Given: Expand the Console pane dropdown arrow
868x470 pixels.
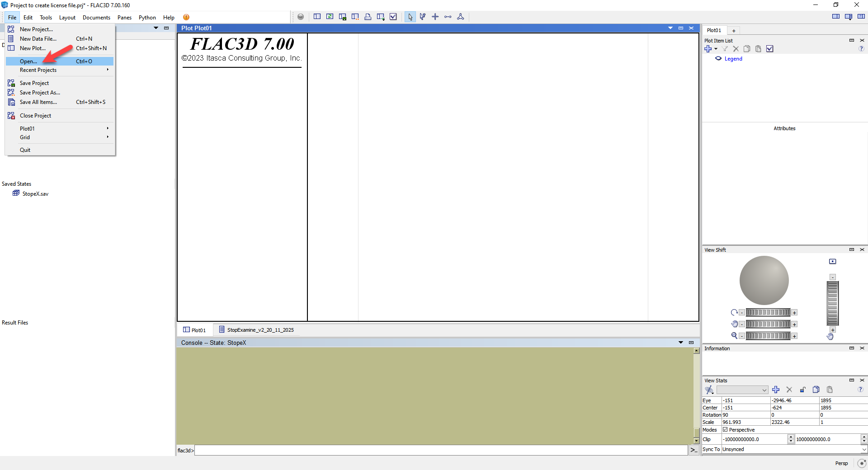Looking at the screenshot, I should 681,343.
